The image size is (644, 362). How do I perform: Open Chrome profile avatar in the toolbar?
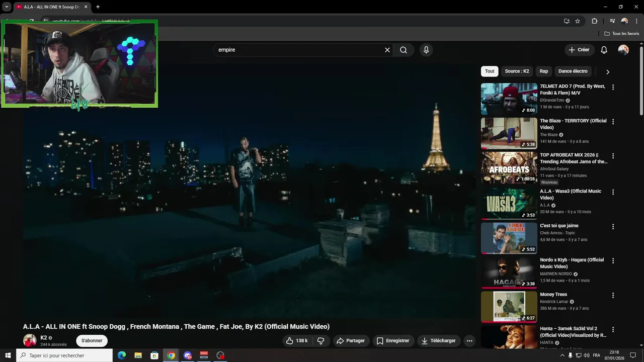(624, 21)
